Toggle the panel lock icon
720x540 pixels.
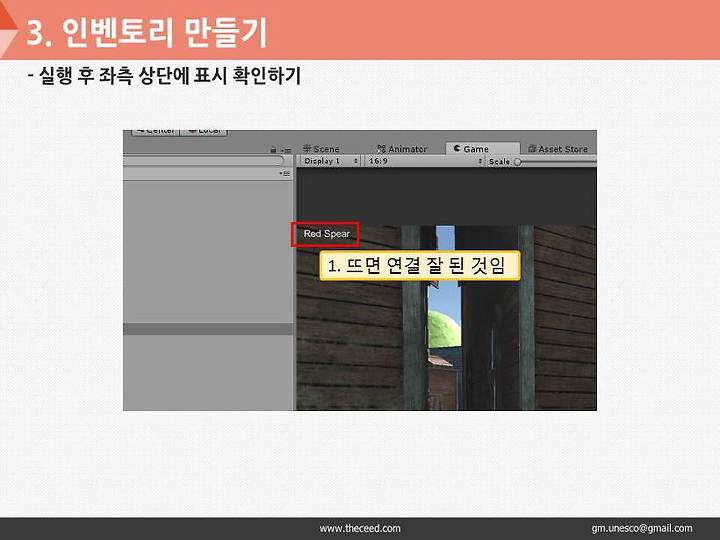[274, 150]
